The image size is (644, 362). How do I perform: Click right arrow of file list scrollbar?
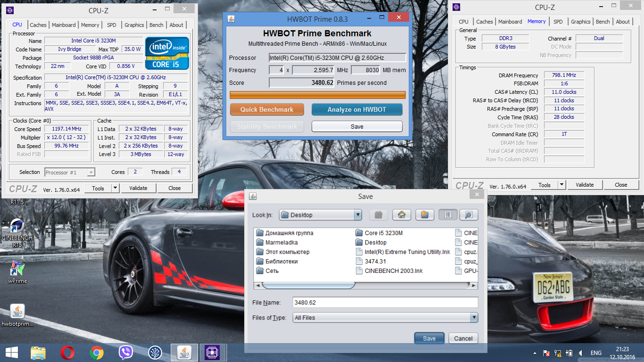[x=474, y=285]
